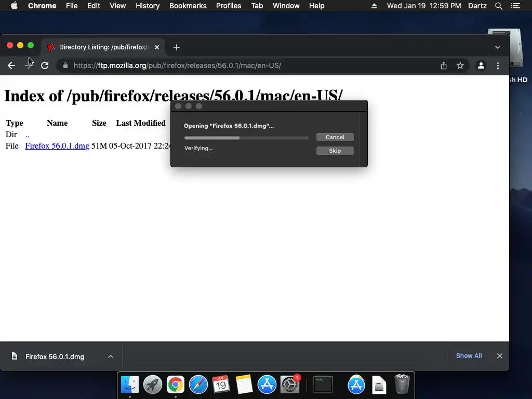The height and width of the screenshot is (399, 532).
Task: Click the Chrome back arrow
Action: 11,65
